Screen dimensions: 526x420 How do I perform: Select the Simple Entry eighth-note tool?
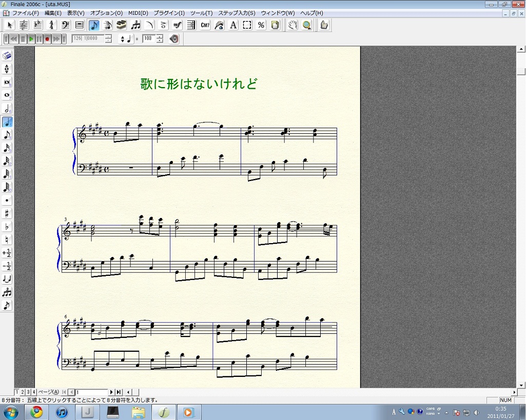[93, 25]
